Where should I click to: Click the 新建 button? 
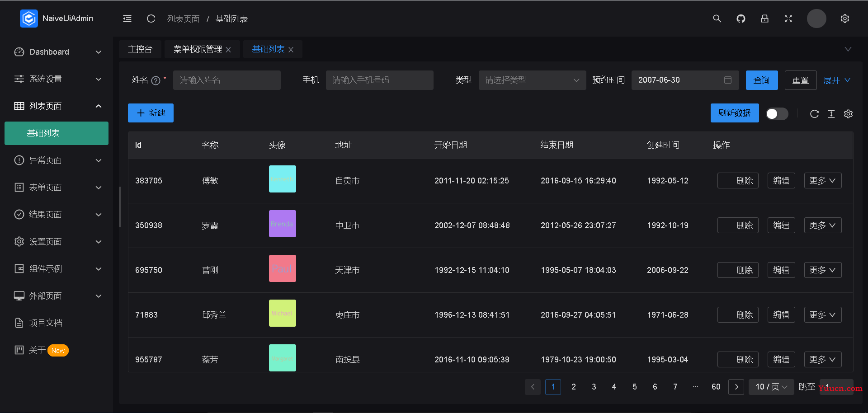[x=151, y=113]
